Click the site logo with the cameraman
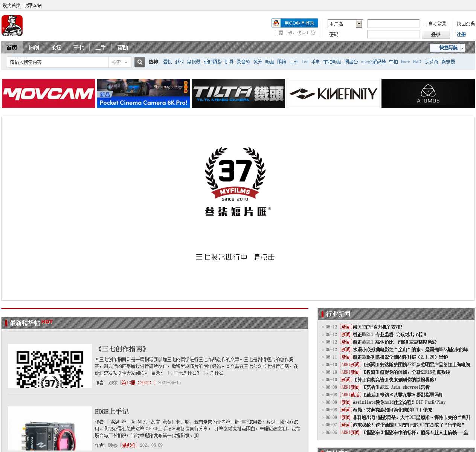This screenshot has height=452, width=476. pyautogui.click(x=12, y=26)
